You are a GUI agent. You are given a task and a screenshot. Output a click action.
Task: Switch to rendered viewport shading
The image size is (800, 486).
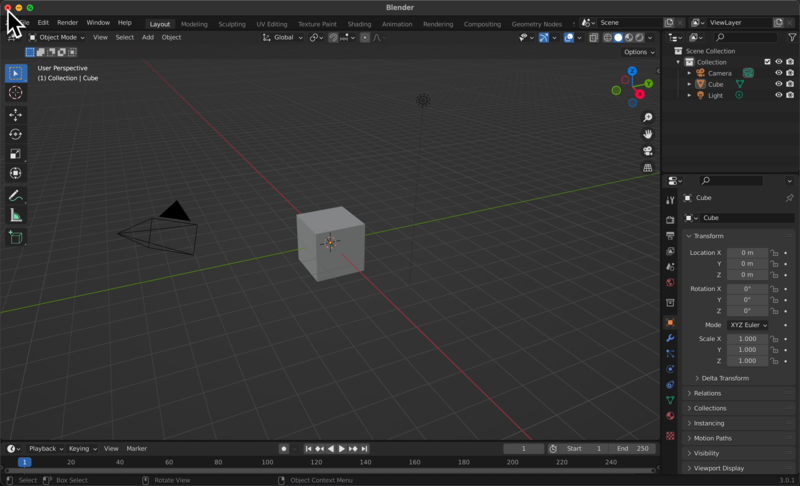639,38
